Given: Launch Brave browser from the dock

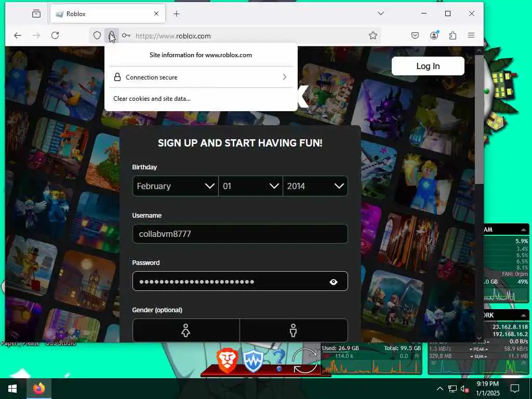Looking at the screenshot, I should pyautogui.click(x=227, y=361).
